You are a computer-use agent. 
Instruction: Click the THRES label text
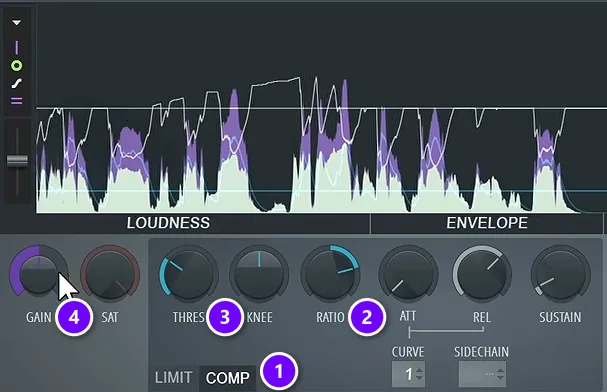(189, 317)
